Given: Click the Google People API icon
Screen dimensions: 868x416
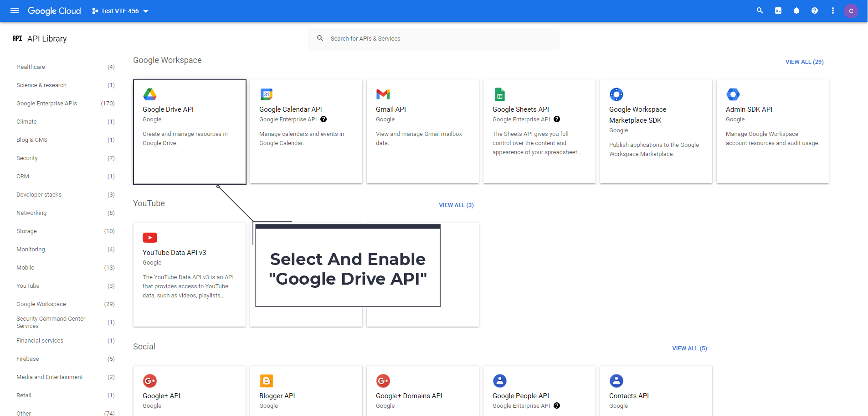Looking at the screenshot, I should click(500, 381).
